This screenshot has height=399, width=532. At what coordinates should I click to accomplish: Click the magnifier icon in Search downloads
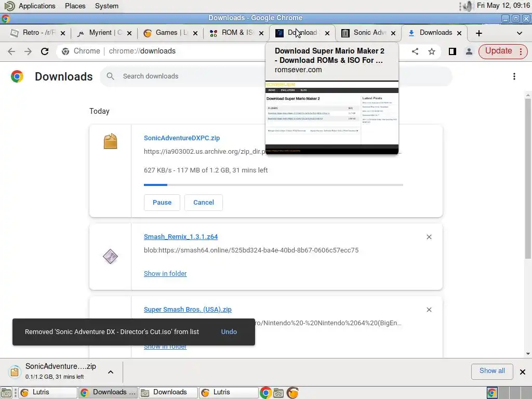[x=110, y=76]
